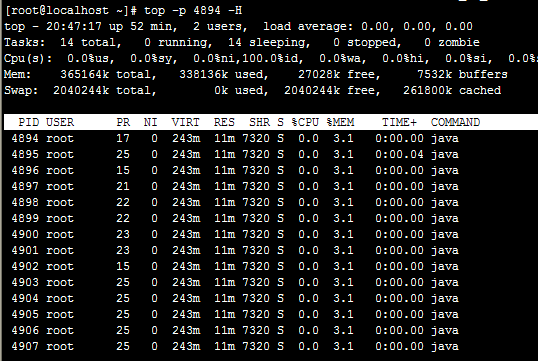
Task: Click the '11m' RES value in row 4898
Action: [224, 202]
